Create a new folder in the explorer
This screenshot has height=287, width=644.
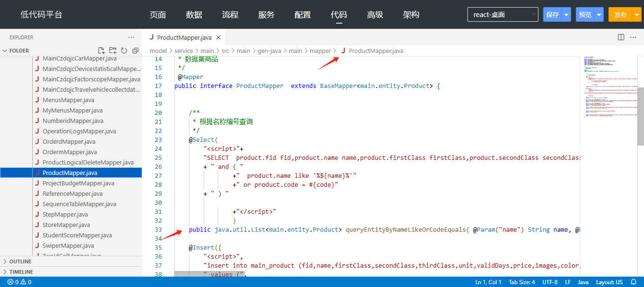(113, 51)
